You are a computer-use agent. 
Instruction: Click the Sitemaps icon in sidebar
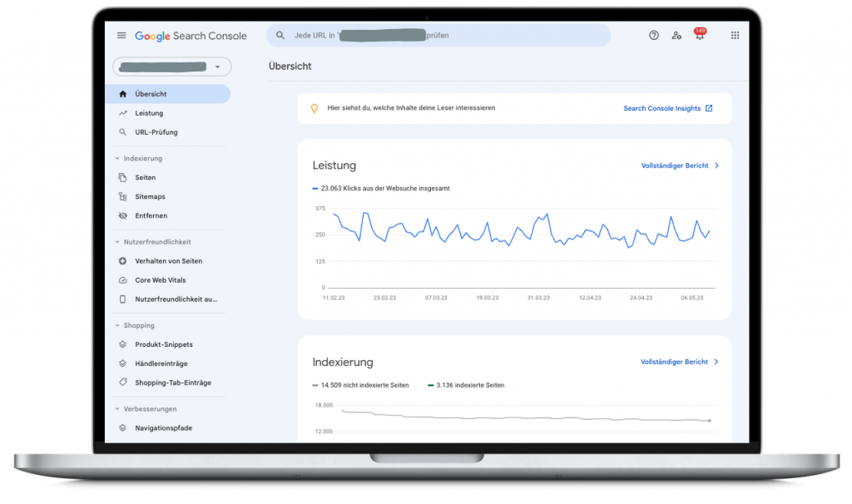pyautogui.click(x=123, y=196)
